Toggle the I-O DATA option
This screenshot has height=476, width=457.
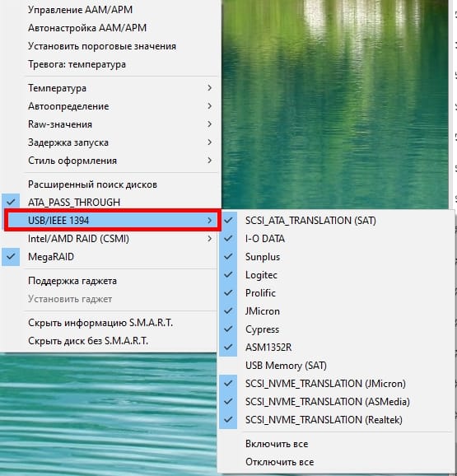(x=336, y=239)
